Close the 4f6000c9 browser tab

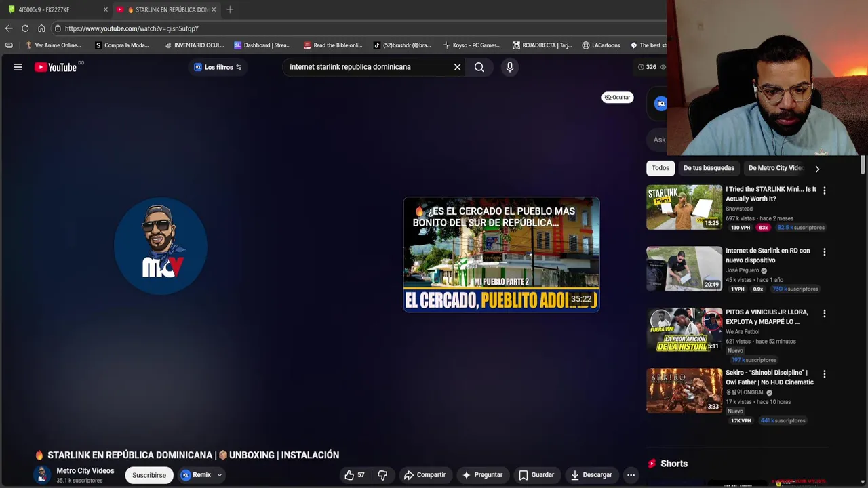coord(105,9)
